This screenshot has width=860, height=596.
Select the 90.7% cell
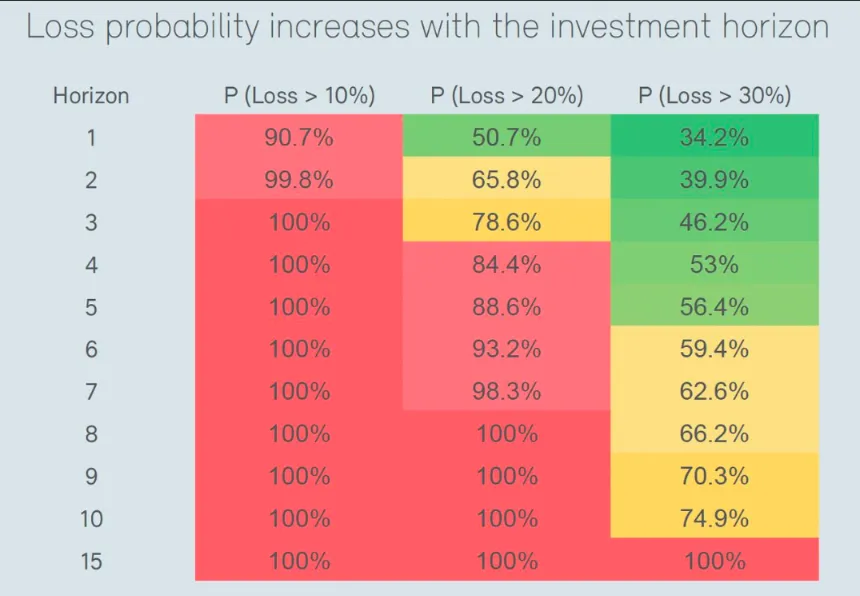pos(299,137)
